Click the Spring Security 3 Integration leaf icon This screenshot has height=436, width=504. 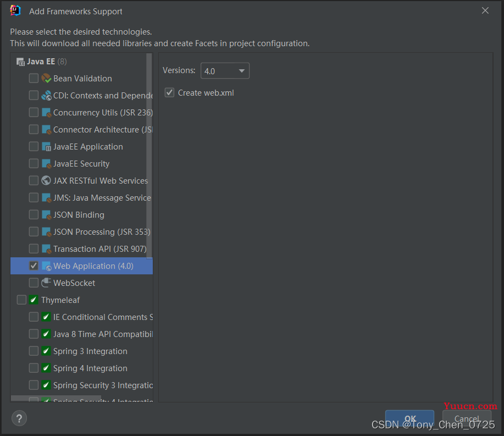pos(46,385)
